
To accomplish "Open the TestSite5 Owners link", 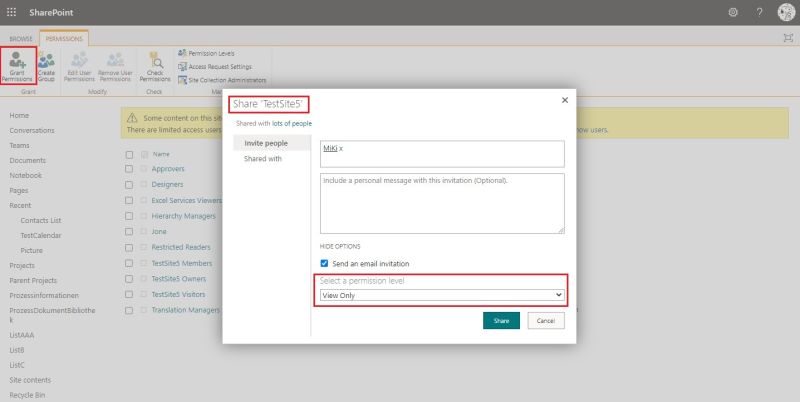I will (179, 279).
